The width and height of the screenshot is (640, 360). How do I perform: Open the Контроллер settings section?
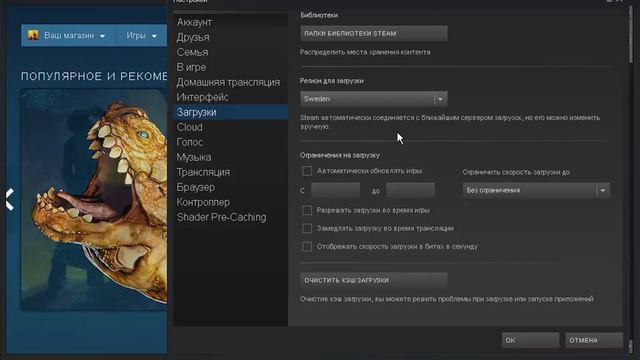230,202
